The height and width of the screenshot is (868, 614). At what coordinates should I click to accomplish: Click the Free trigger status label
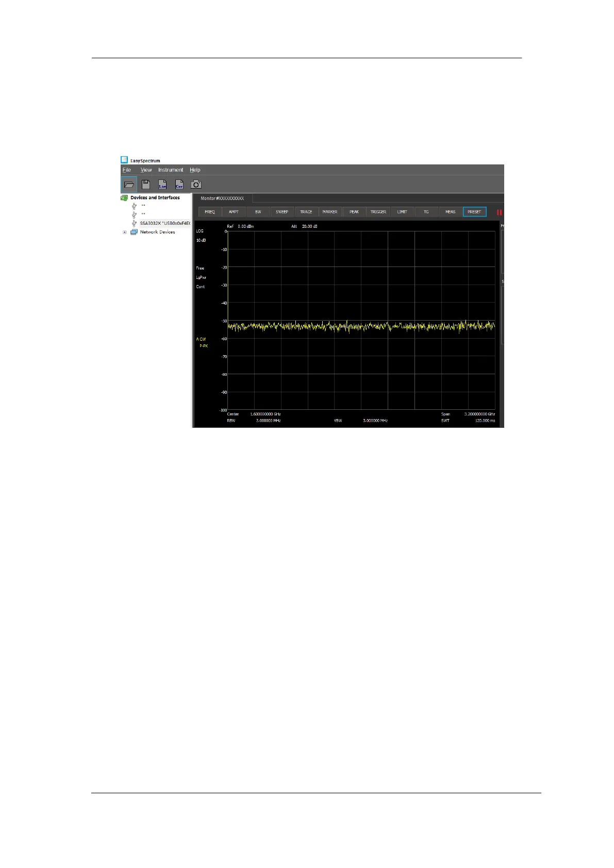200,268
